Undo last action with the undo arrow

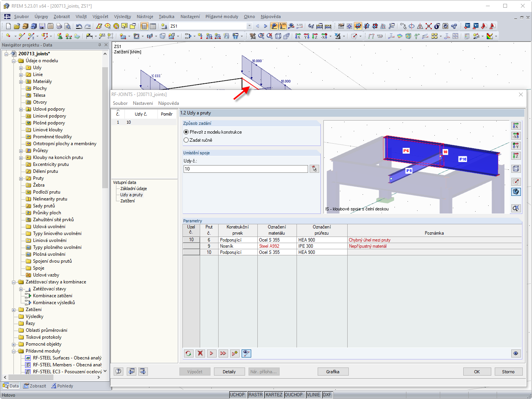pos(79,26)
